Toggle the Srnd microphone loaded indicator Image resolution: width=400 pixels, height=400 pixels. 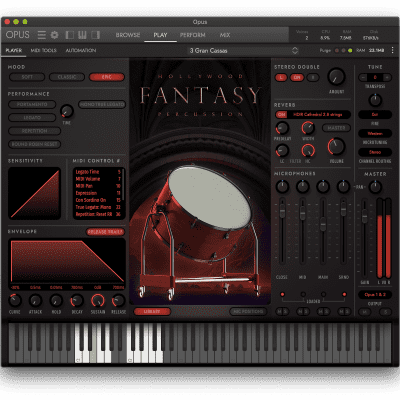(344, 294)
